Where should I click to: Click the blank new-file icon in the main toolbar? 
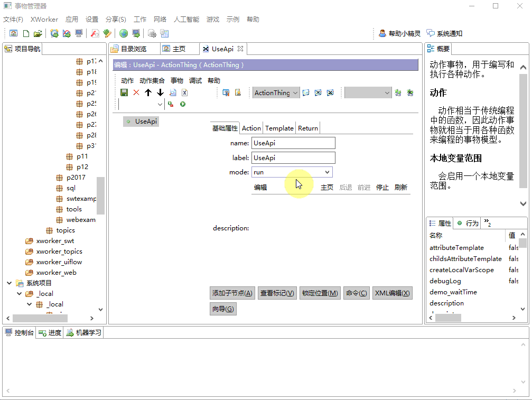25,33
